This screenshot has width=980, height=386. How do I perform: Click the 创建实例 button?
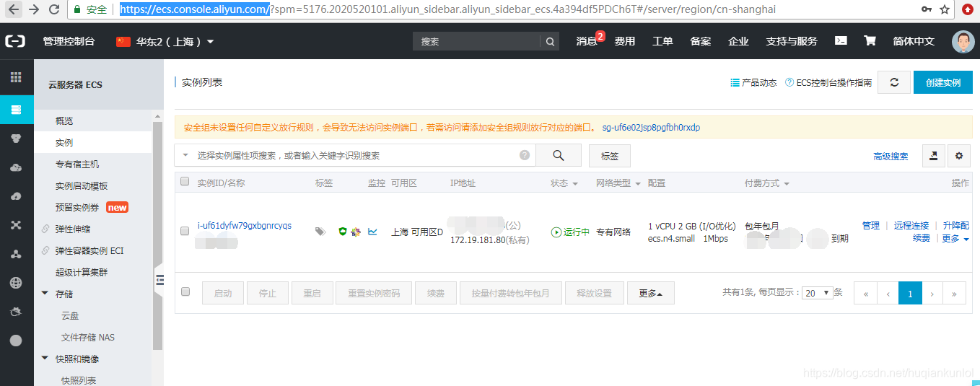pyautogui.click(x=942, y=82)
